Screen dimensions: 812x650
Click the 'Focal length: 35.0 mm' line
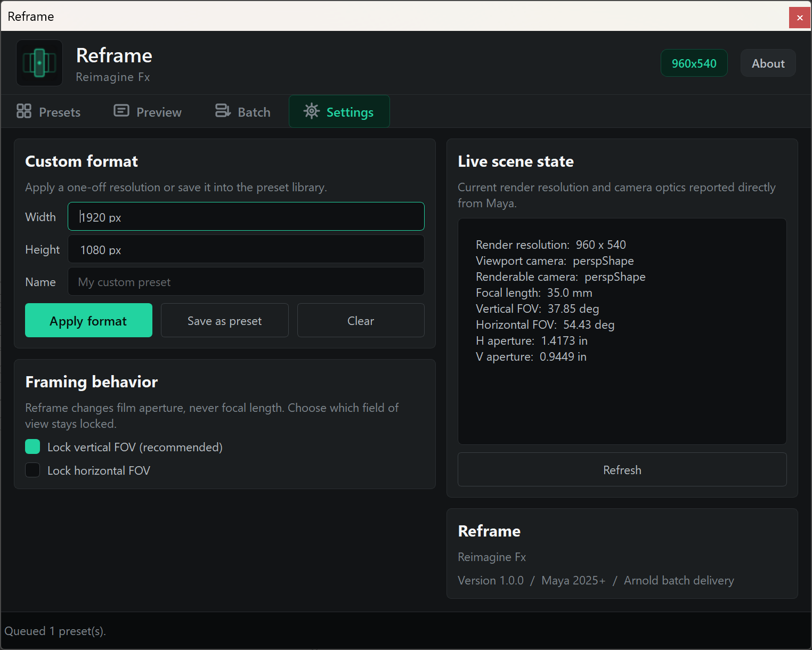point(534,292)
